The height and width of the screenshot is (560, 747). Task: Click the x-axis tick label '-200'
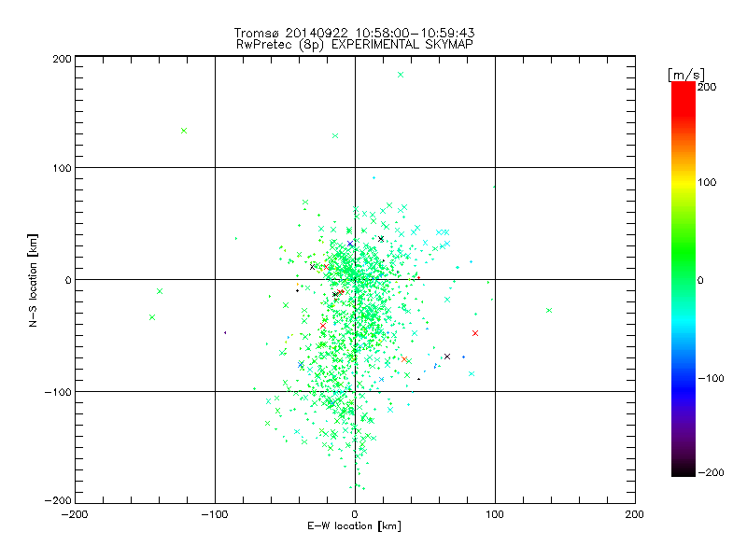[75, 514]
